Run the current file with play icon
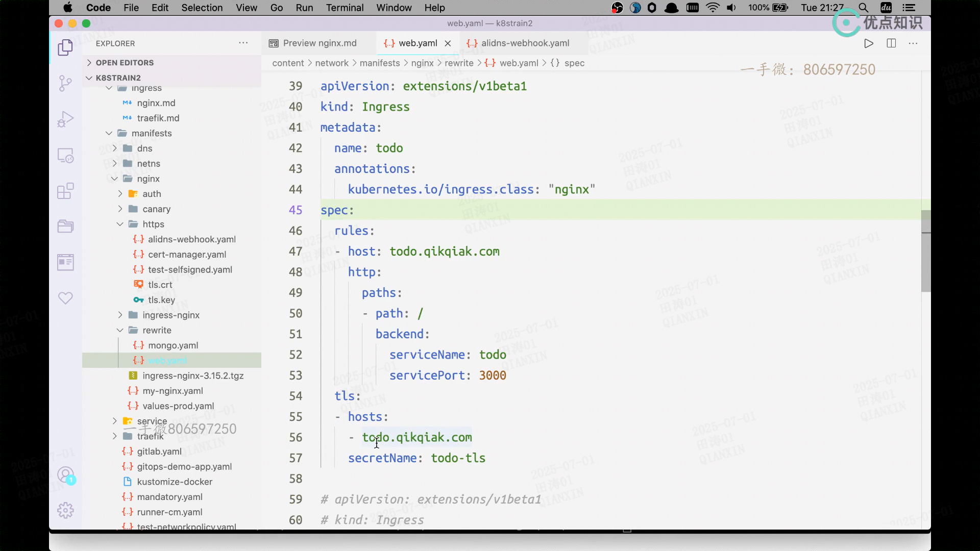The height and width of the screenshot is (551, 980). pos(868,43)
